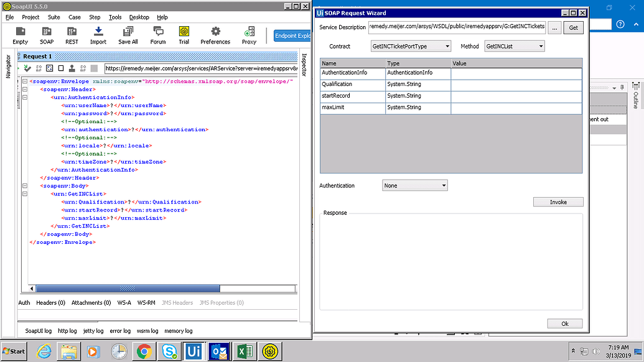Click the REST project icon
Image resolution: width=644 pixels, height=362 pixels.
(x=72, y=35)
